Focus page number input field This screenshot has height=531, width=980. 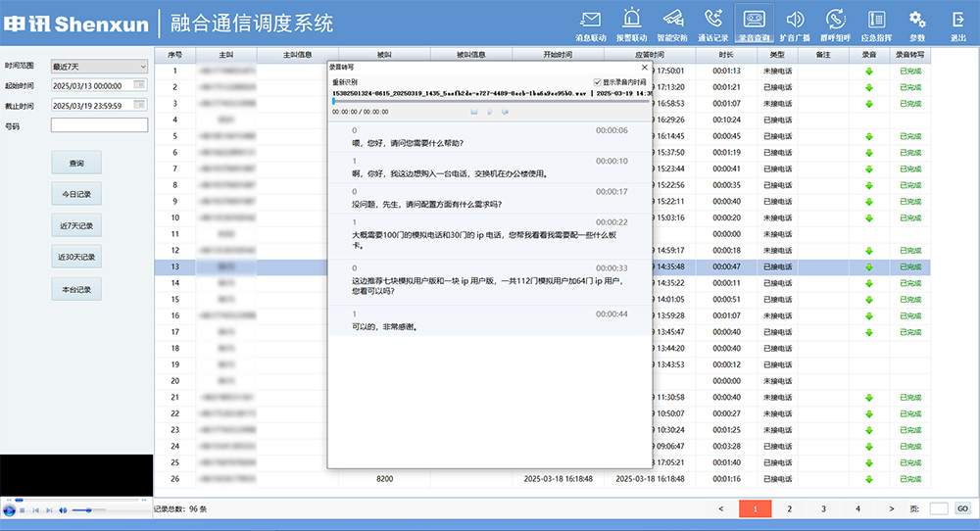click(939, 508)
